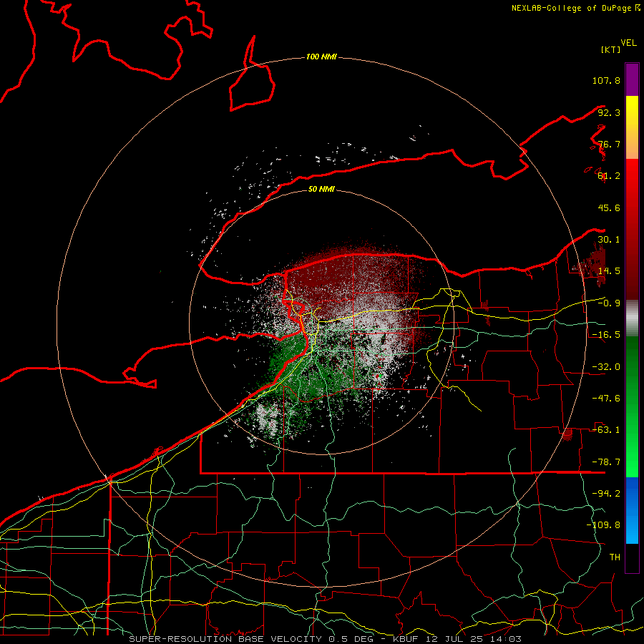Click the -78.7 scale value
The height and width of the screenshot is (644, 644).
coord(606,462)
